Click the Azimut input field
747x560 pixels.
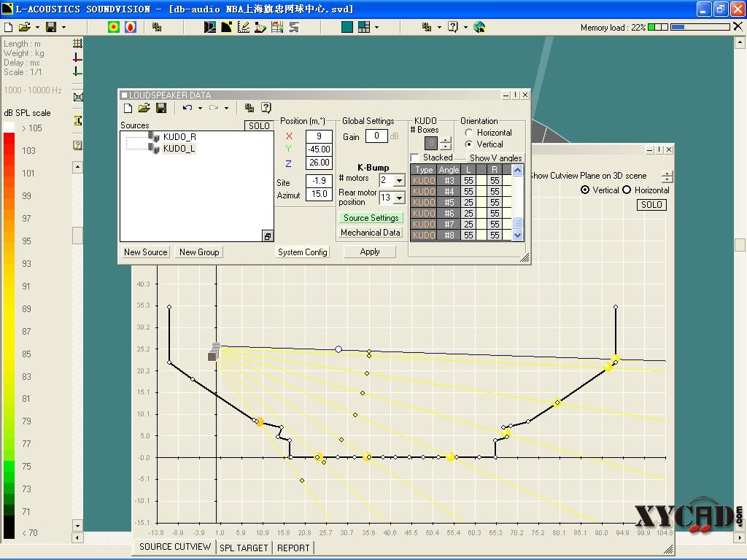(x=319, y=194)
